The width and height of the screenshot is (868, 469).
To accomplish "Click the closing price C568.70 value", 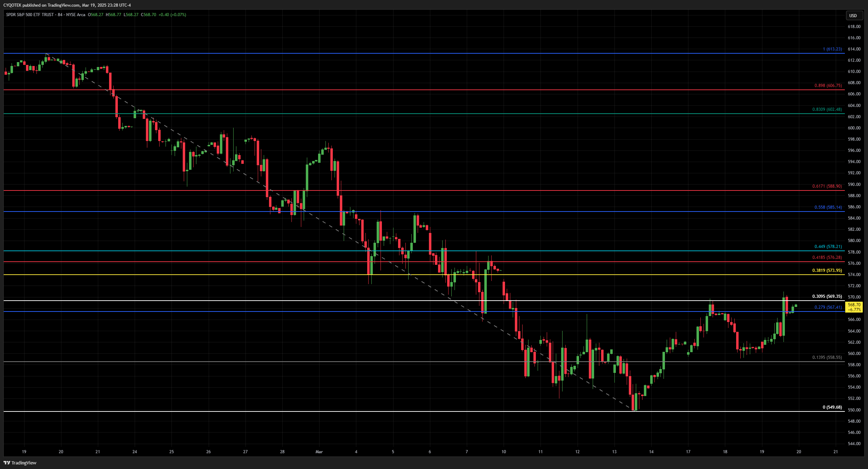I will (x=149, y=15).
